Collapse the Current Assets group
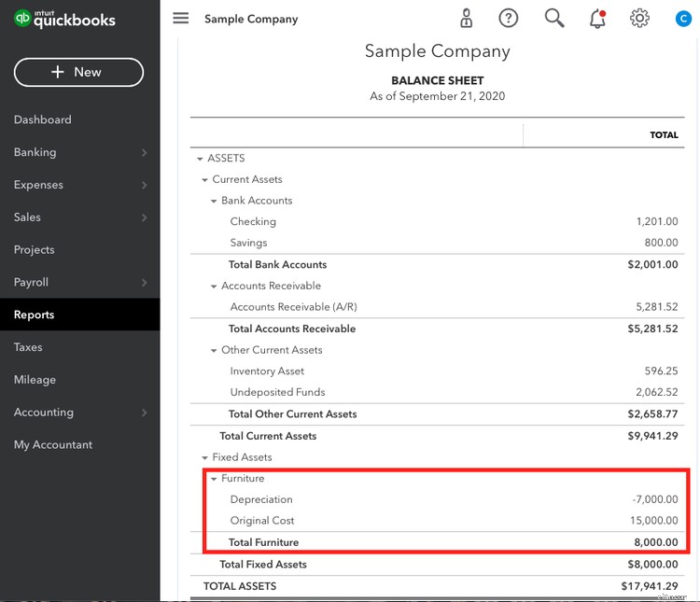700x602 pixels. pyautogui.click(x=205, y=180)
